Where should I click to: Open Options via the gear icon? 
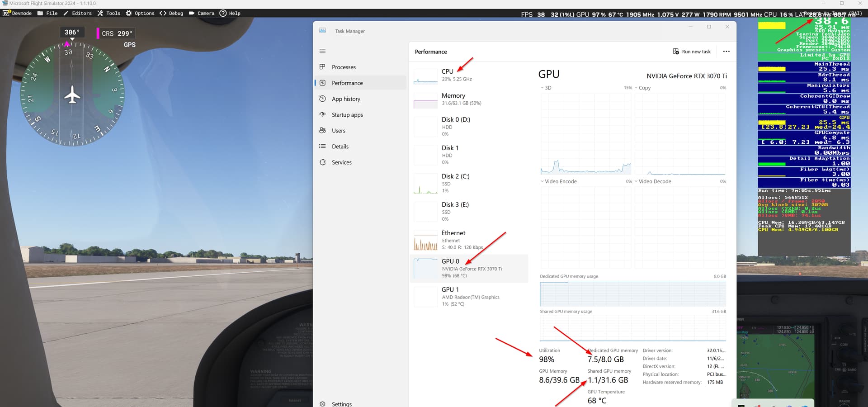pyautogui.click(x=128, y=13)
